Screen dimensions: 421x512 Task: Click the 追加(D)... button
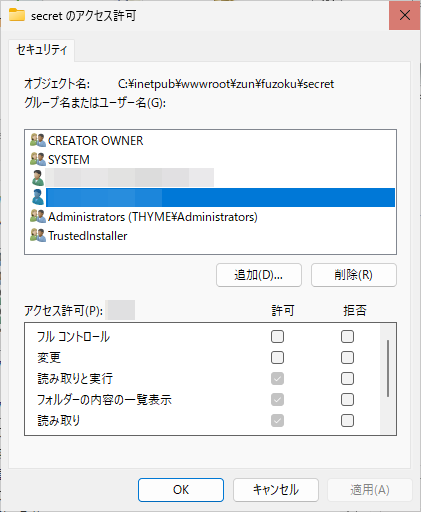click(259, 275)
